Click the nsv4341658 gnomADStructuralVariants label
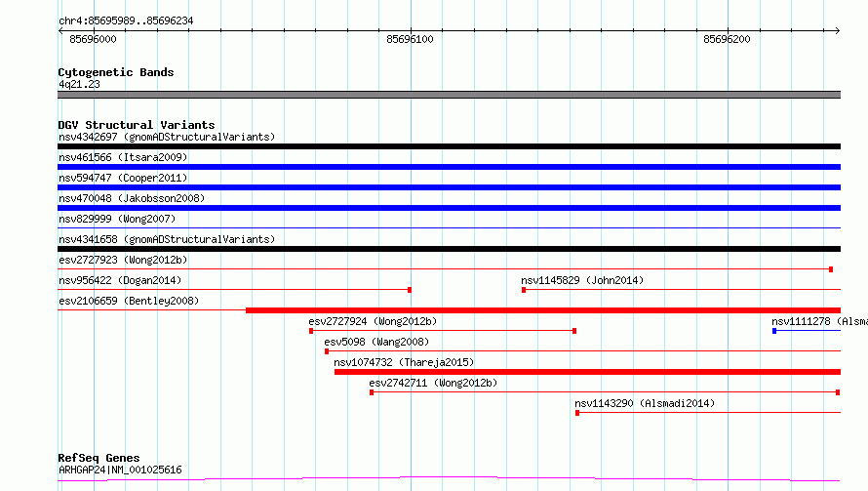Screen dimensions: 868x491 [167, 239]
